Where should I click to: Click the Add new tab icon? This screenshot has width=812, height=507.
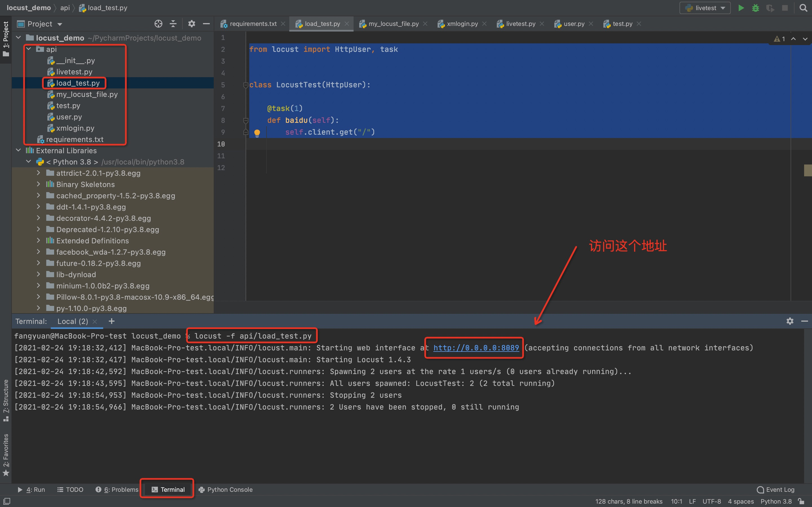click(x=112, y=321)
